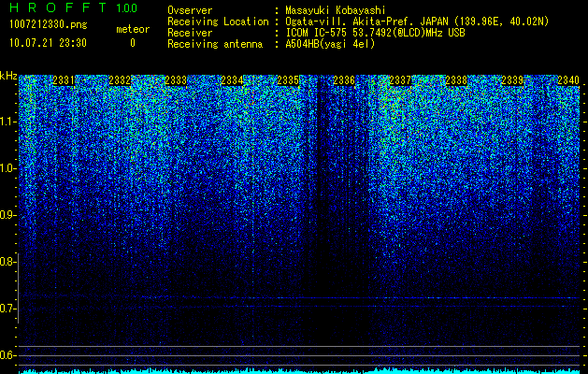Click the antenna text A504HB(yagi 4el)

(330, 44)
